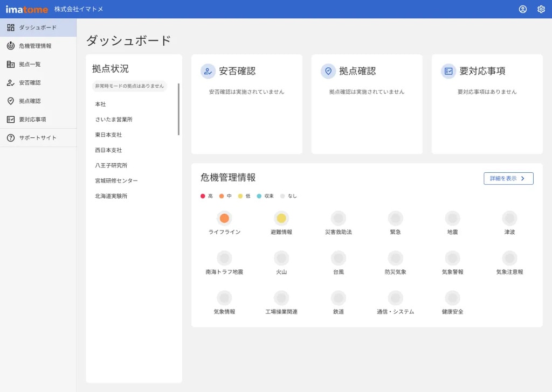552x392 pixels.
Task: Select 本社 in the 拠点状況 list
Action: [101, 104]
